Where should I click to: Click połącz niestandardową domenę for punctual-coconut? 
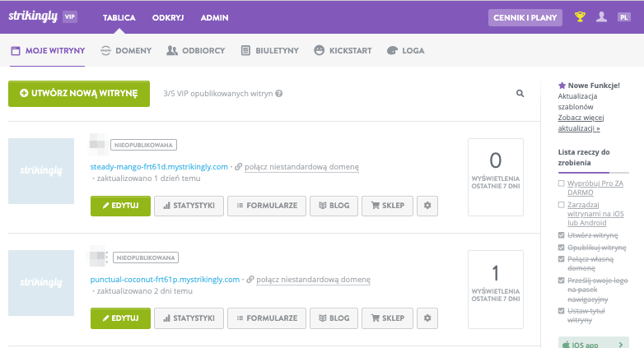point(314,280)
